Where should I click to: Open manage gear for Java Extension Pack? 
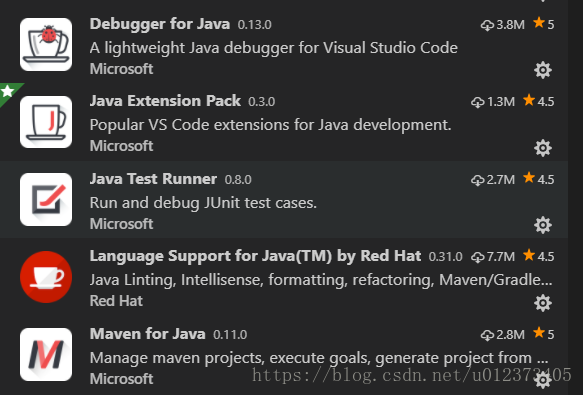point(543,148)
